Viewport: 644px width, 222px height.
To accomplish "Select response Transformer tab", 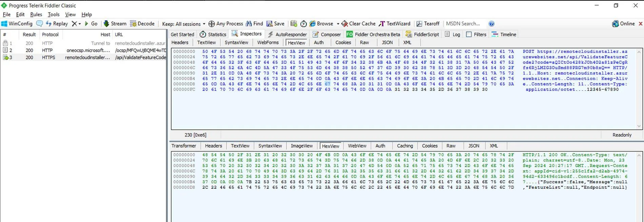I will [x=184, y=146].
